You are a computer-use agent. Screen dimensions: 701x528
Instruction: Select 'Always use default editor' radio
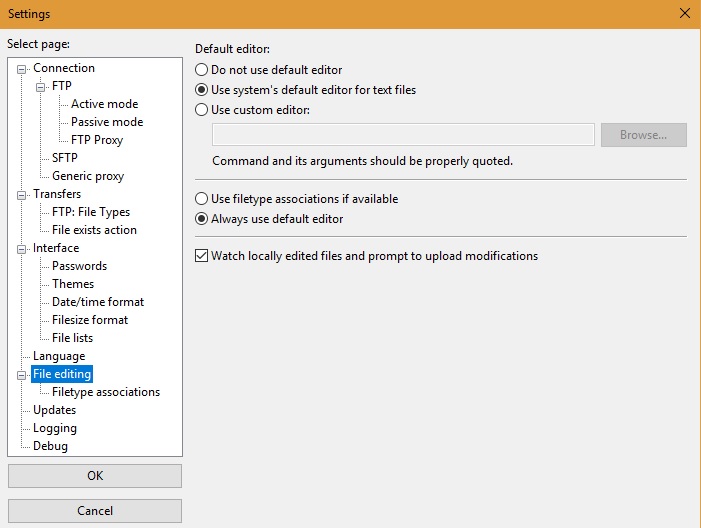click(x=269, y=219)
